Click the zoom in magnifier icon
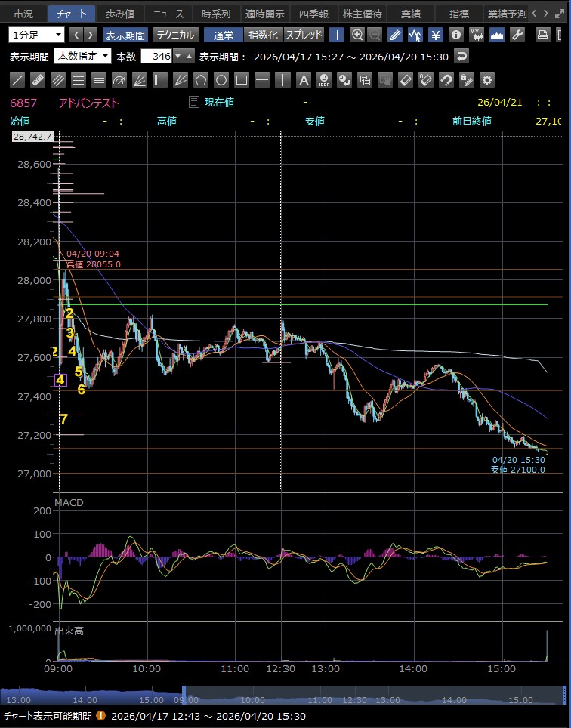571x728 pixels. tap(356, 35)
